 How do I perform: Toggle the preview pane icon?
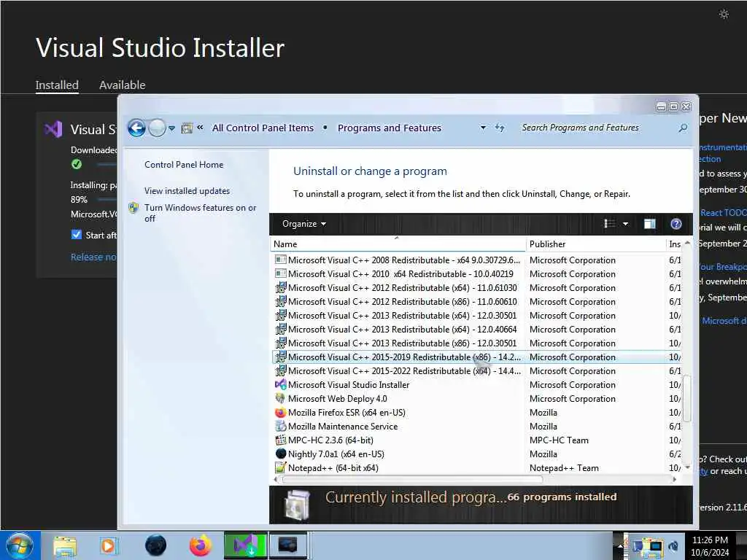(x=649, y=224)
